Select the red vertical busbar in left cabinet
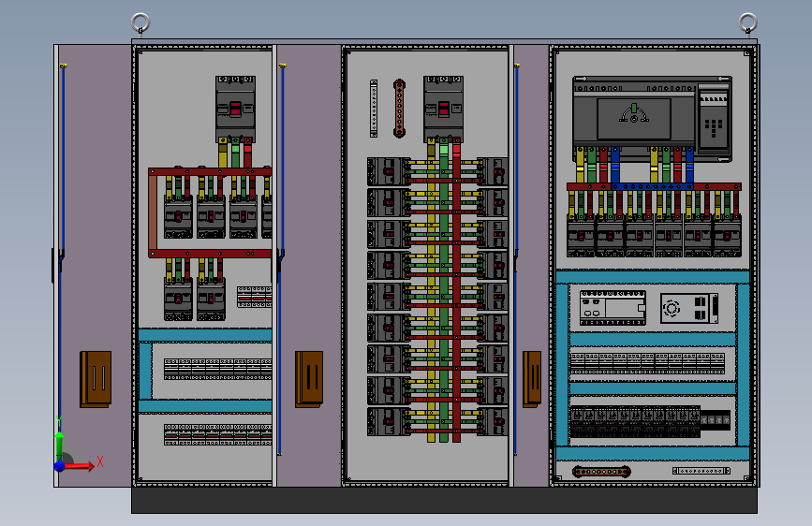The image size is (812, 526). (153, 212)
